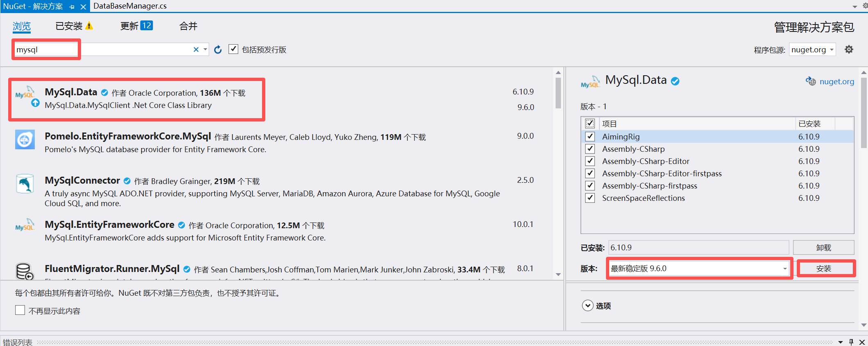Close the 错误列表 panel
This screenshot has width=868, height=346.
click(862, 342)
